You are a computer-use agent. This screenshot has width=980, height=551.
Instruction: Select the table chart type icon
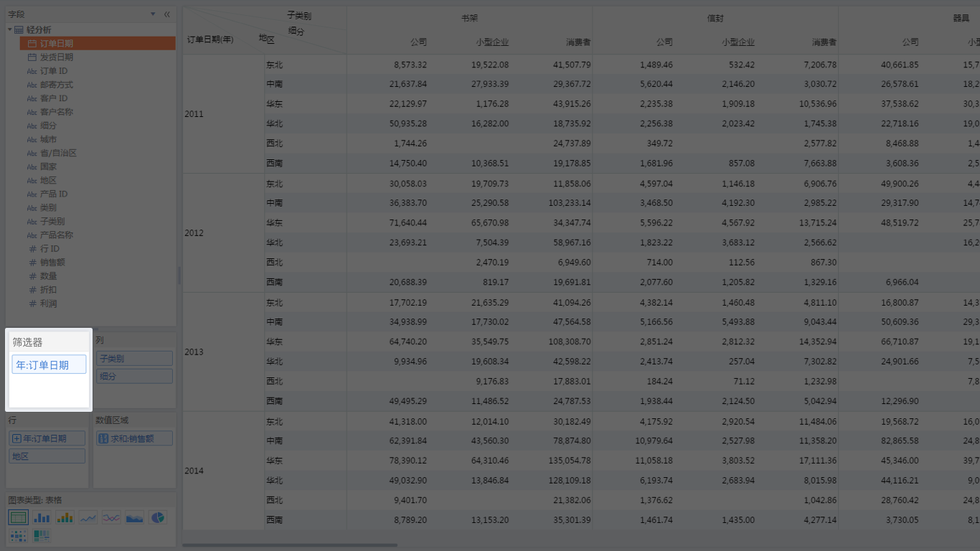[19, 517]
